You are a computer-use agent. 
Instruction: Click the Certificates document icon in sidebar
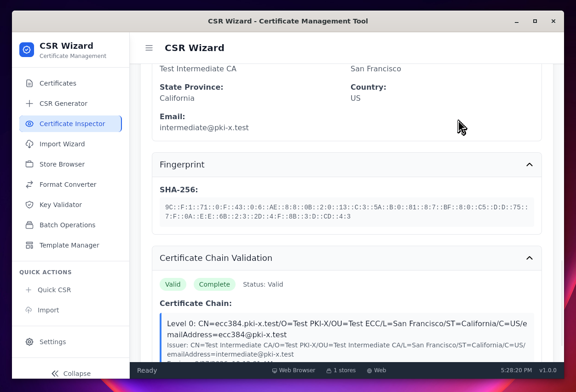(x=29, y=83)
